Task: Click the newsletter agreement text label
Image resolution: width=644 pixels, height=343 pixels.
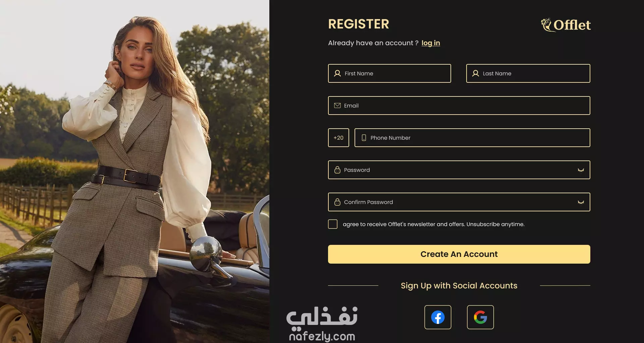Action: [x=433, y=224]
